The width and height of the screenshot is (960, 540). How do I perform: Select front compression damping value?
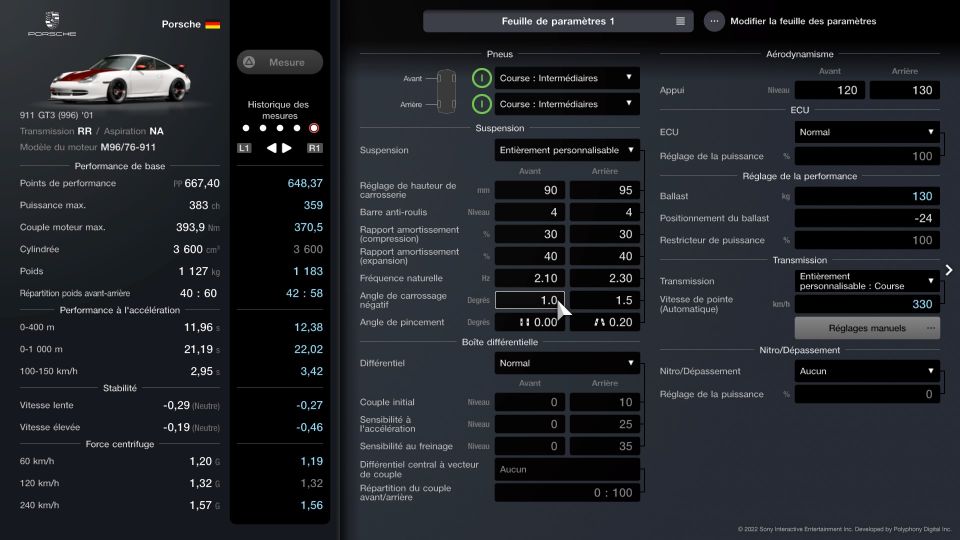(530, 234)
